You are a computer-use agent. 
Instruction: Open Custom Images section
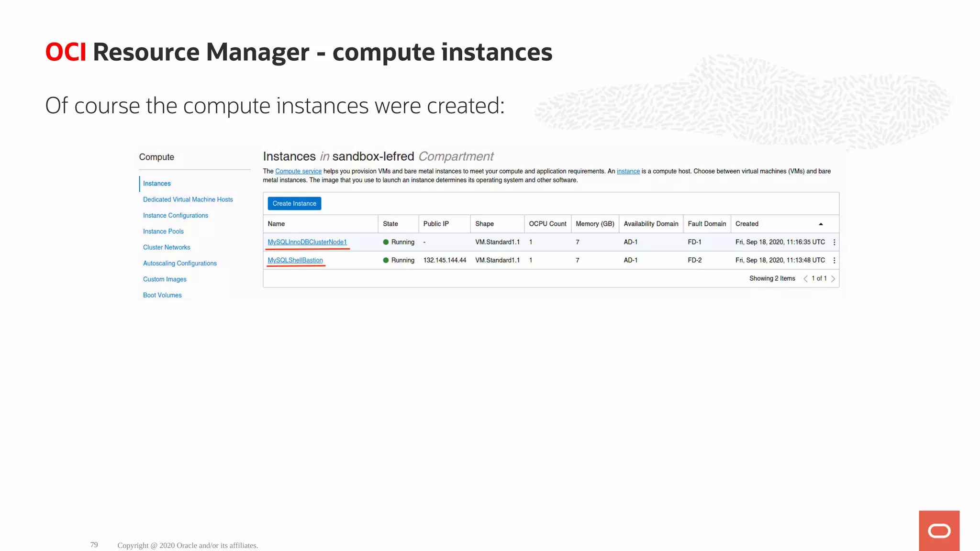165,279
